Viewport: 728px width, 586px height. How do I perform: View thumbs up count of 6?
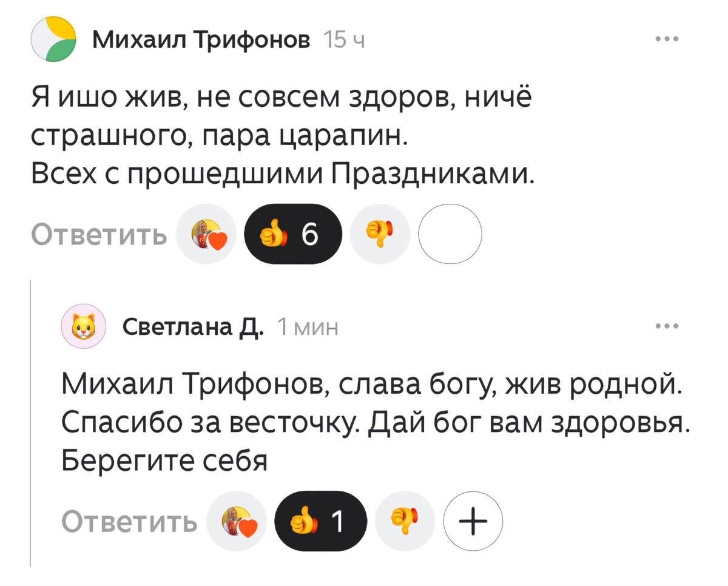coord(310,234)
